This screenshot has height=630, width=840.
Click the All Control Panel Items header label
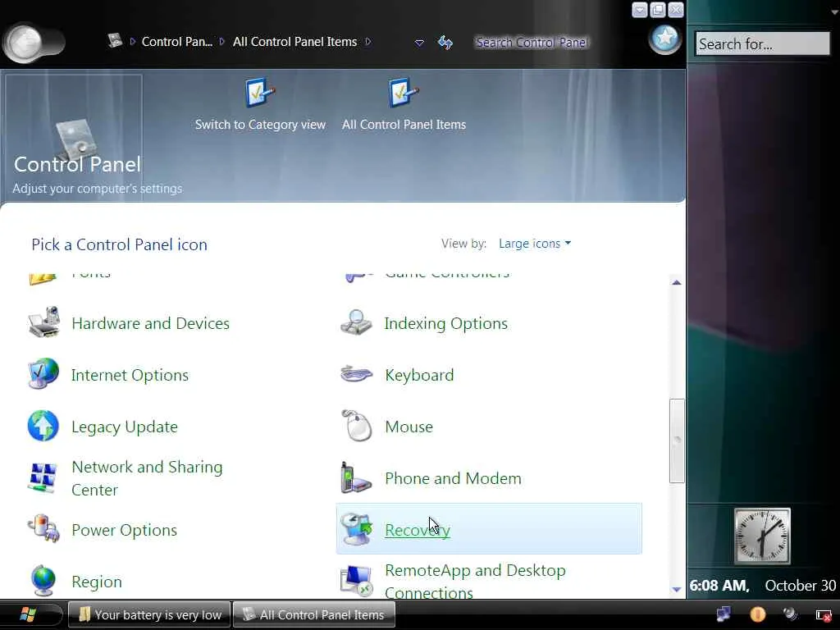404,125
